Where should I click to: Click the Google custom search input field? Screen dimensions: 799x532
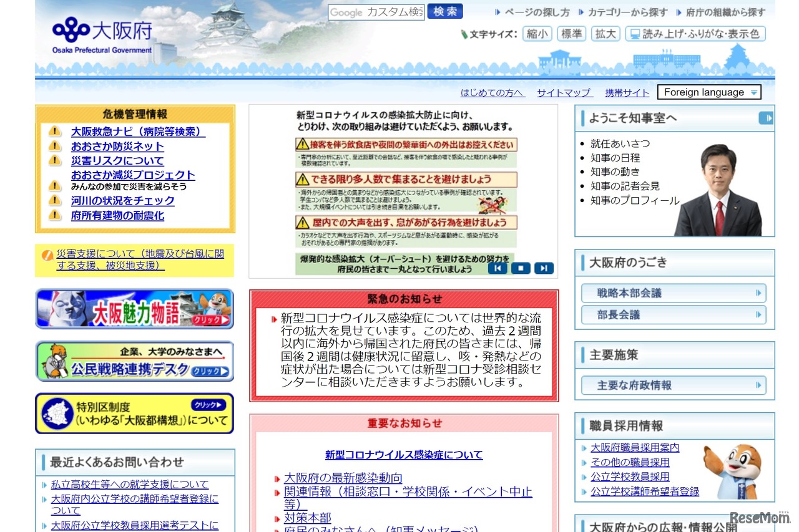point(376,11)
